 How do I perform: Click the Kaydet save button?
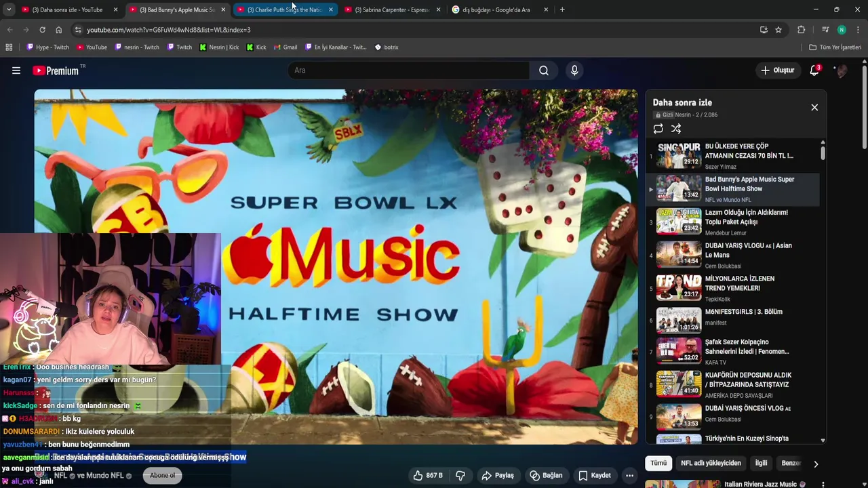pyautogui.click(x=595, y=475)
